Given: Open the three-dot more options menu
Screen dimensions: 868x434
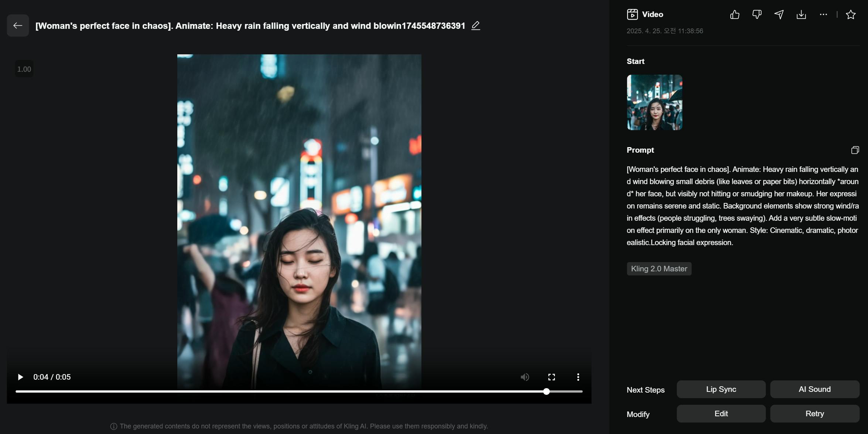Looking at the screenshot, I should tap(823, 14).
